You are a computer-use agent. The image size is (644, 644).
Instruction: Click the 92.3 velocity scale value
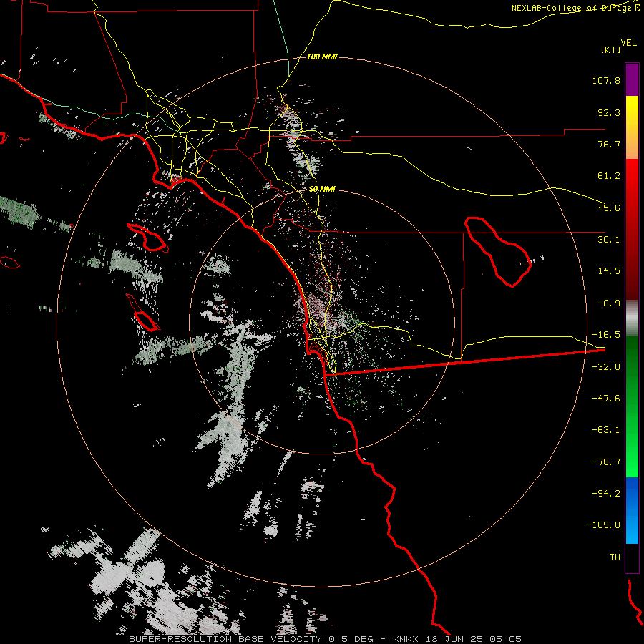click(x=609, y=112)
